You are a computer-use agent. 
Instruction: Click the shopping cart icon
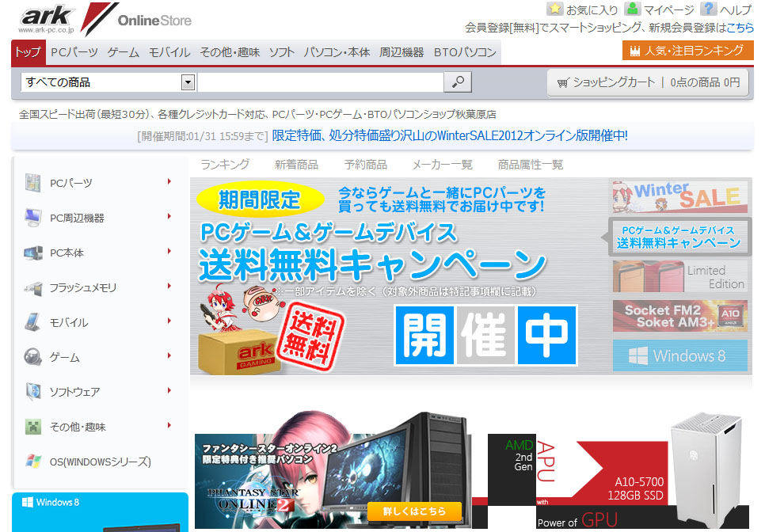click(x=563, y=83)
